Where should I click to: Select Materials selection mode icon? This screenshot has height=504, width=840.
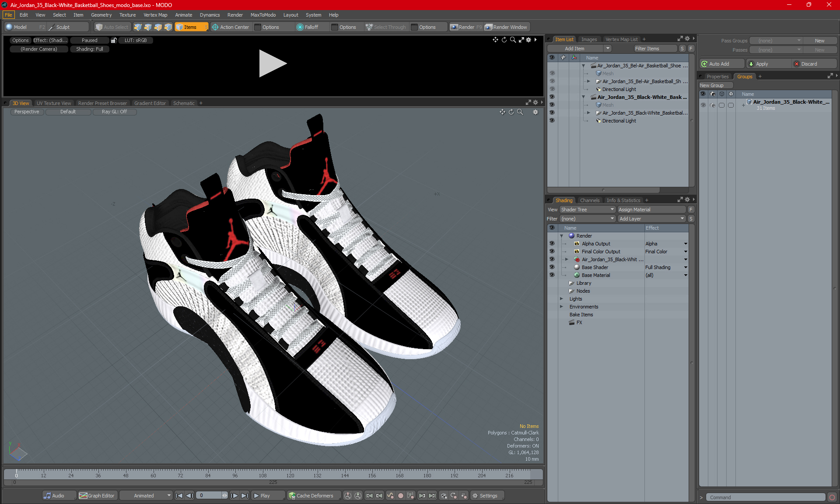168,27
